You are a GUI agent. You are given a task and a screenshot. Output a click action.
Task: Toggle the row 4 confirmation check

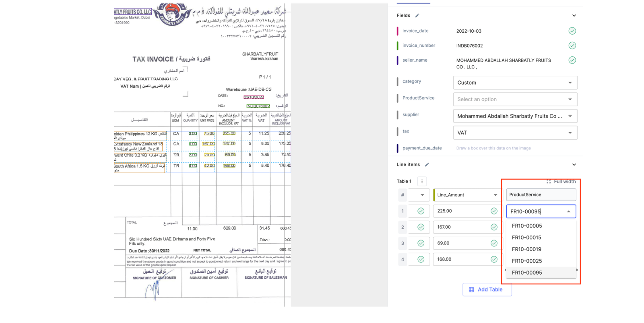[421, 259]
